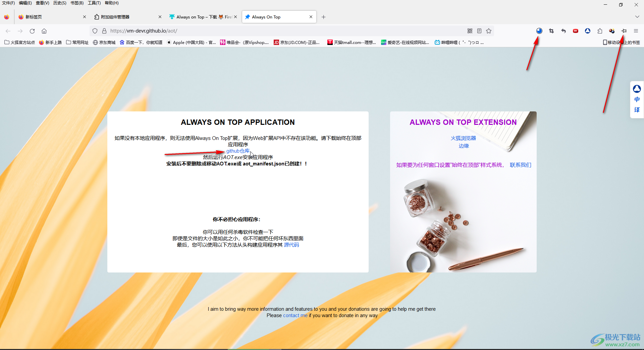
Task: Expand the list all tabs chevron
Action: pos(637,17)
